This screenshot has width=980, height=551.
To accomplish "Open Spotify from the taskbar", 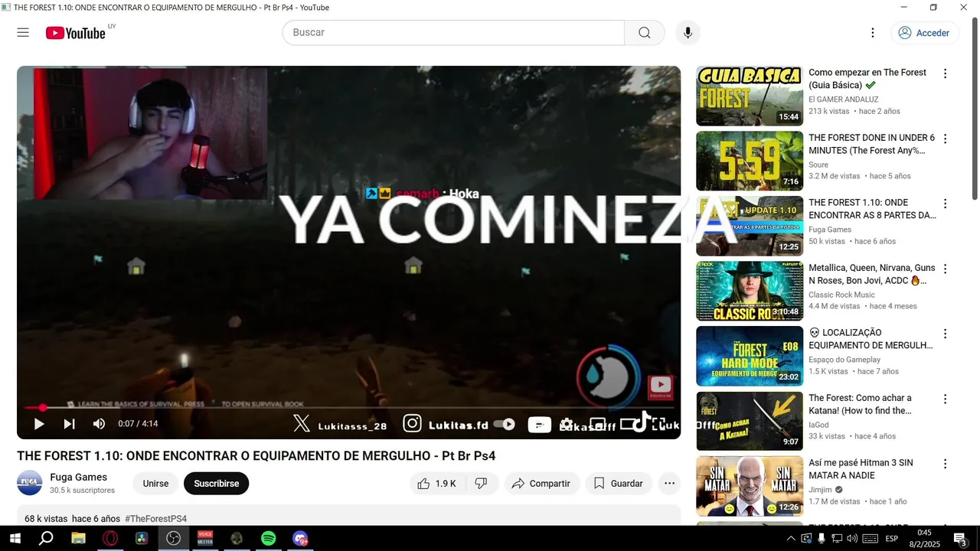I will (x=268, y=539).
